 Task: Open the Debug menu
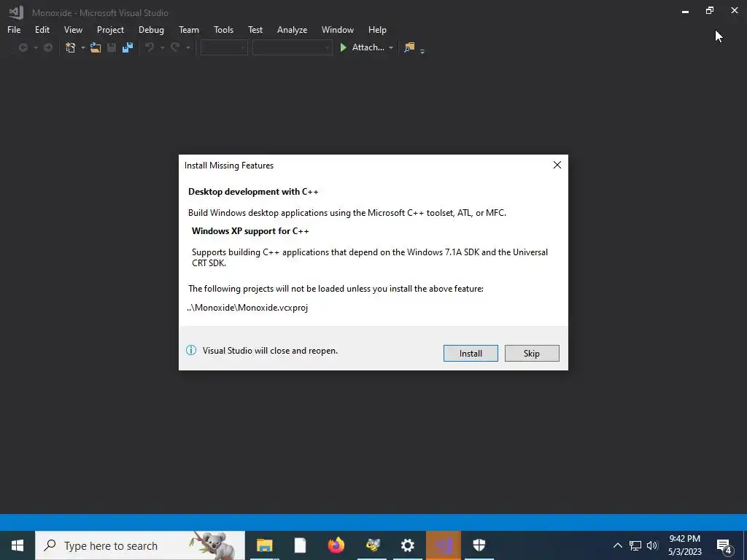point(151,29)
